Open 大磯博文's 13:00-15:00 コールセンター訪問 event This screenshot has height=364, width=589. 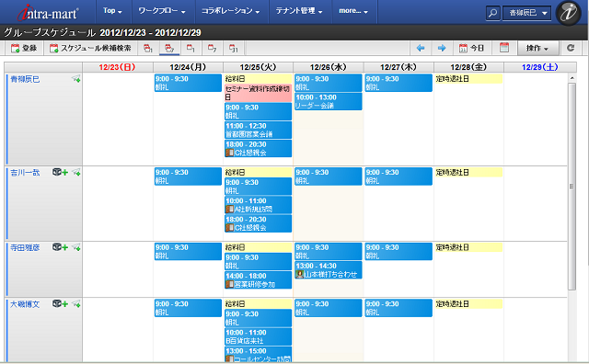click(258, 355)
